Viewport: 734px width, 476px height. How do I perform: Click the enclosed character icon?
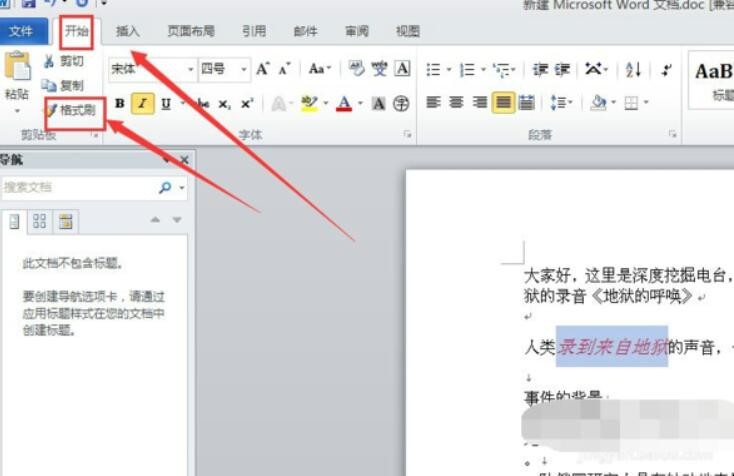point(401,103)
